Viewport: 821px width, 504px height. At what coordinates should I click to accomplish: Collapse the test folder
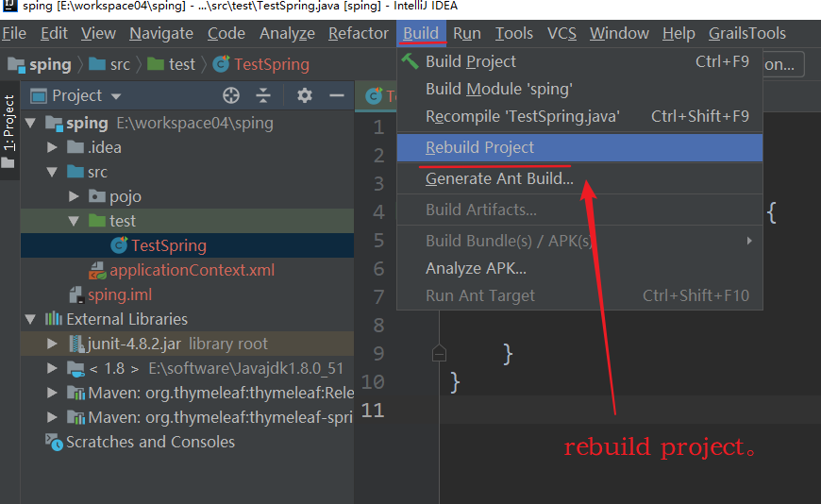pos(74,221)
